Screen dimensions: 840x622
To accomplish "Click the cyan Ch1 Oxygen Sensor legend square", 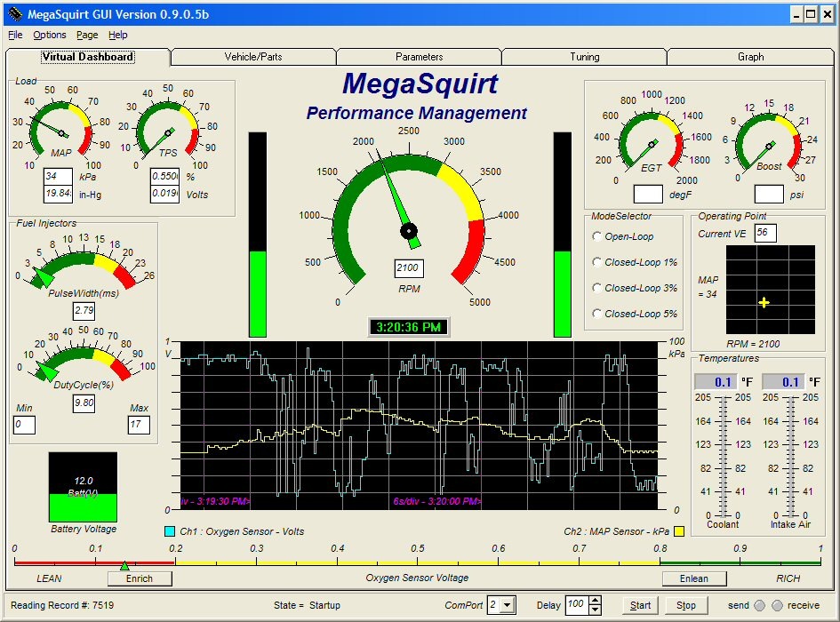I will 170,531.
